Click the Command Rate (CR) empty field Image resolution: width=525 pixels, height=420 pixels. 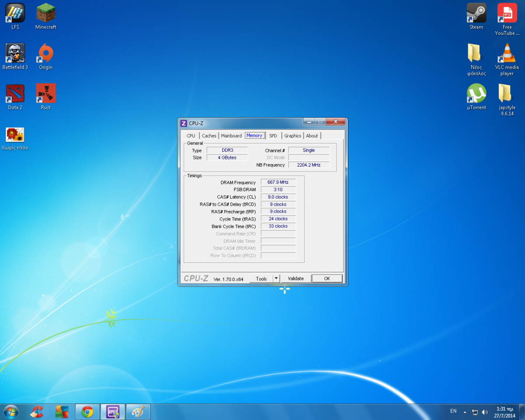tap(278, 234)
